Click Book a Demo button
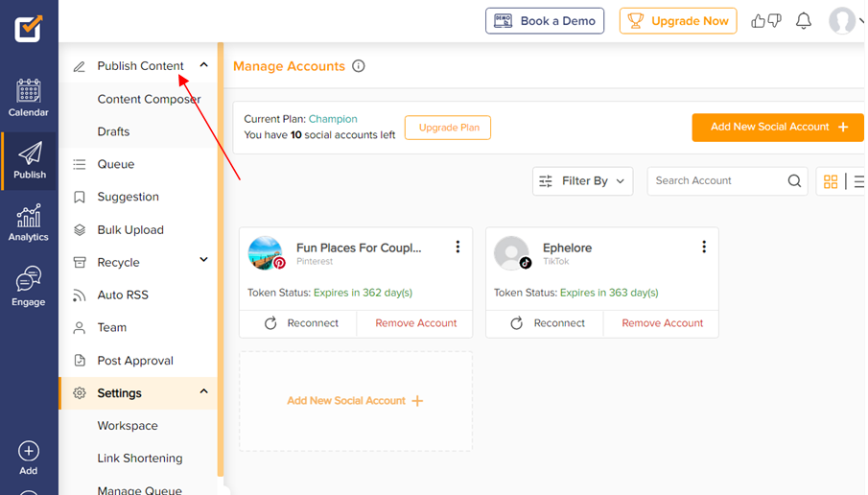868x495 pixels. tap(545, 21)
